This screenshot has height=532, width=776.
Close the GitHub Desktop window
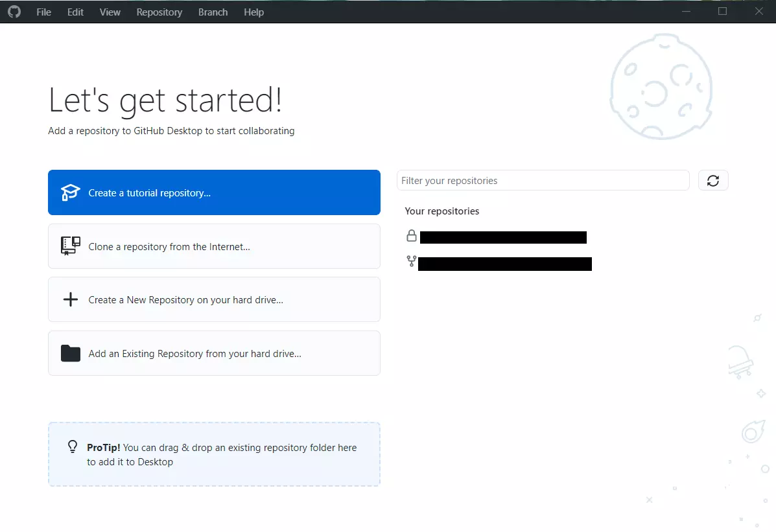click(758, 12)
